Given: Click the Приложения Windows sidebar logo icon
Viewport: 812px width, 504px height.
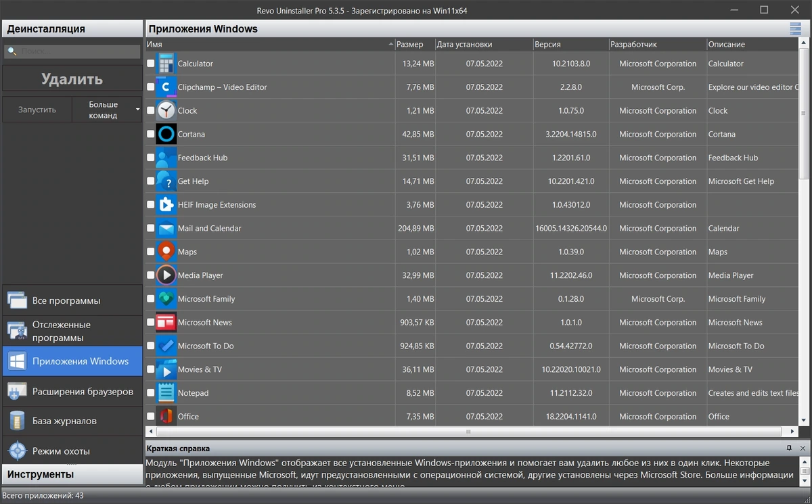Looking at the screenshot, I should coord(17,361).
